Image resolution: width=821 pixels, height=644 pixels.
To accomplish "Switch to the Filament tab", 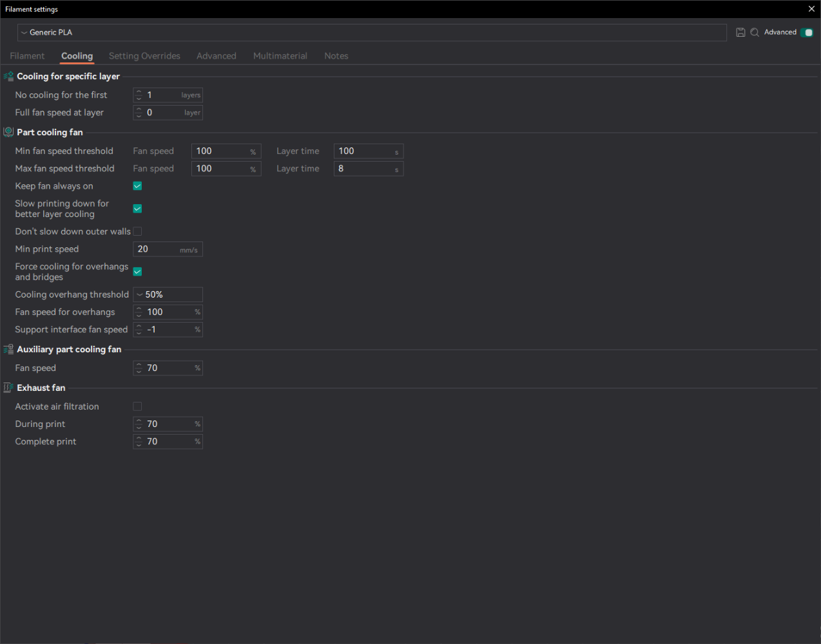I will (x=27, y=56).
